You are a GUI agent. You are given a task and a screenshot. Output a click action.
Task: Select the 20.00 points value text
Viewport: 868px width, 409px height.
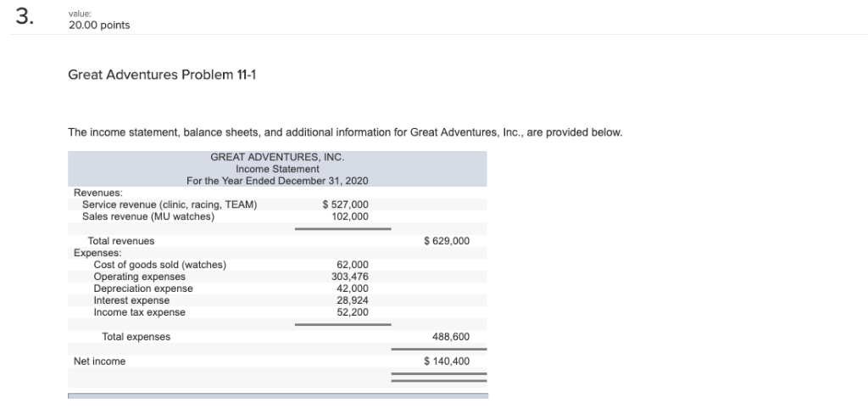coord(99,25)
